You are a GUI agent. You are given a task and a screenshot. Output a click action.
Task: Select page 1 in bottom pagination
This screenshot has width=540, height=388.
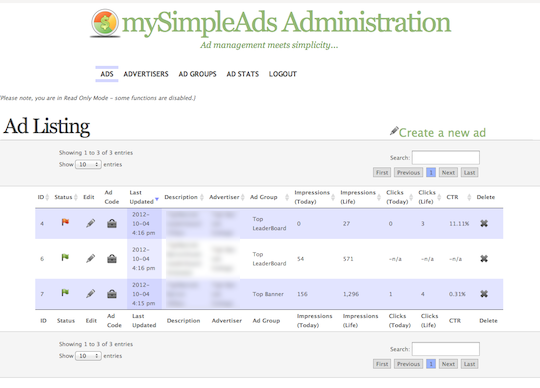click(x=431, y=364)
